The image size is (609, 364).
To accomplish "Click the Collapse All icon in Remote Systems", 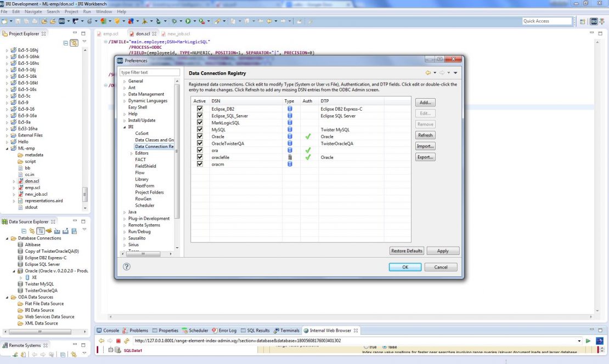I will click(x=63, y=354).
